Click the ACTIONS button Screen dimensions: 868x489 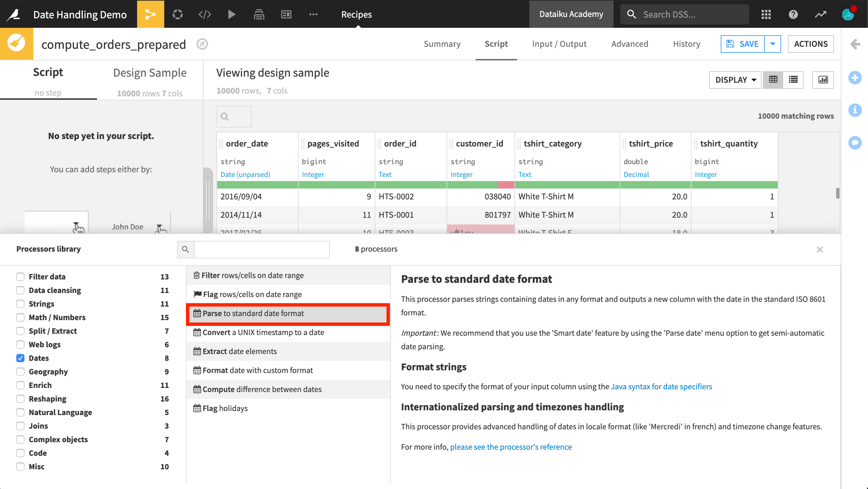pyautogui.click(x=811, y=44)
